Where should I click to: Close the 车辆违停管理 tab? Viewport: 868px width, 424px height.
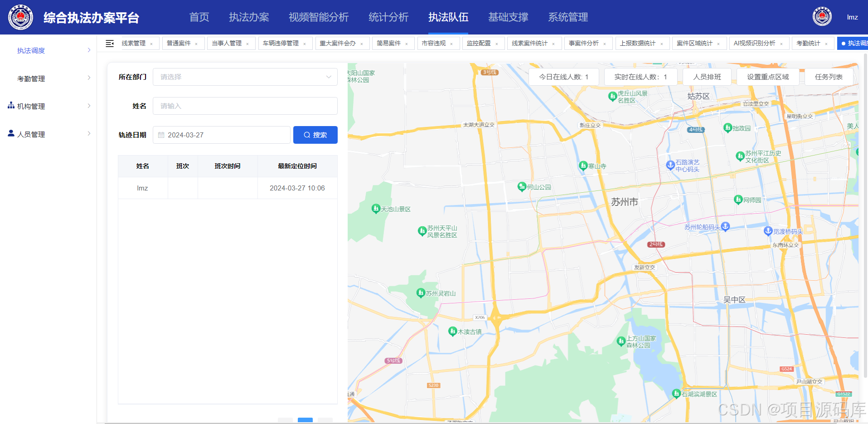tap(305, 44)
